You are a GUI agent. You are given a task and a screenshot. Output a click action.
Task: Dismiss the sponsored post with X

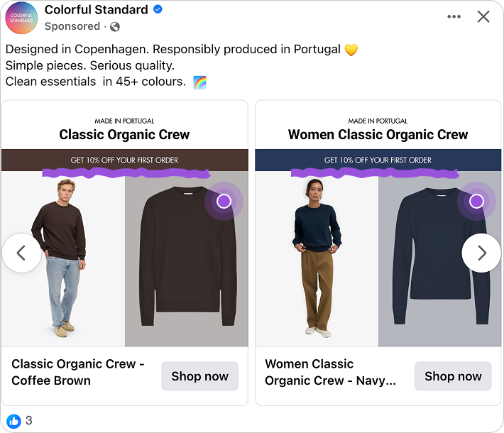(x=483, y=17)
